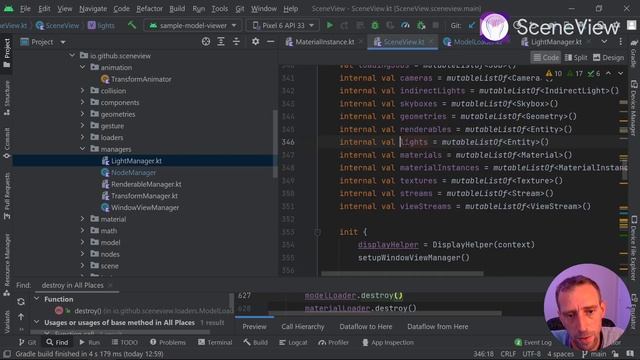
Task: Open the Problems tool window
Action: coord(168,342)
